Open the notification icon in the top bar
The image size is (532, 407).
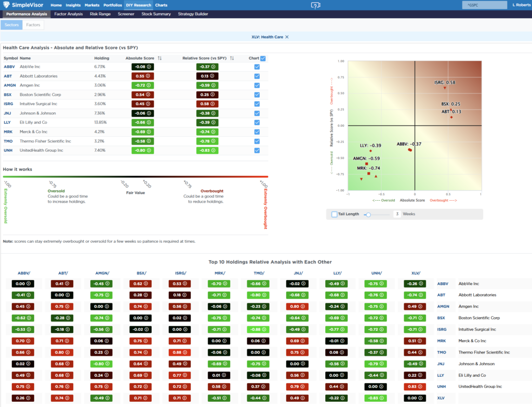point(315,5)
